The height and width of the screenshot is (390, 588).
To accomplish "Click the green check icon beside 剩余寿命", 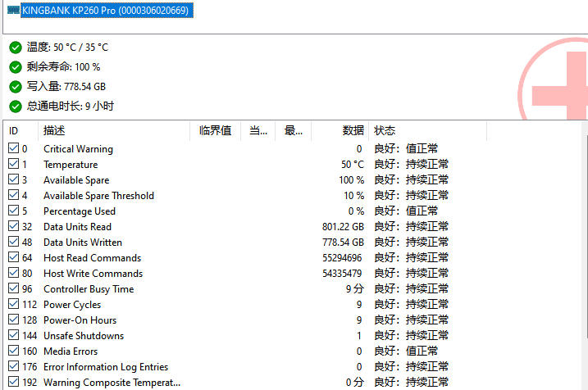I will (16, 67).
